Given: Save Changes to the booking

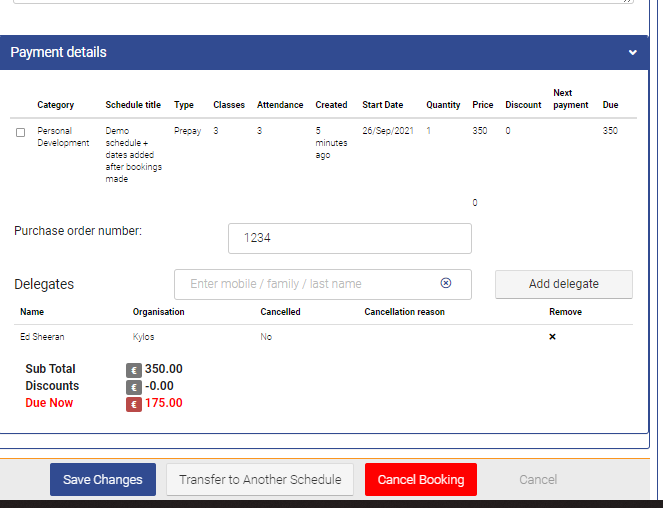Looking at the screenshot, I should 103,480.
